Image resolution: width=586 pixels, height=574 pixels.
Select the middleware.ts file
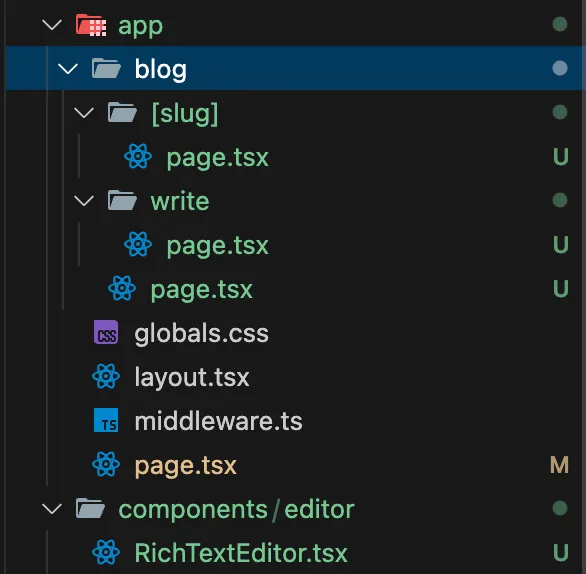click(219, 421)
